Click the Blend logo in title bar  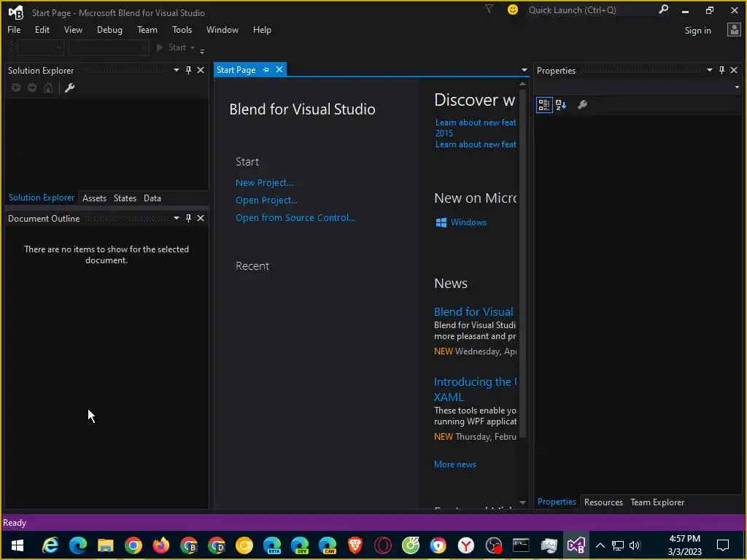coord(16,12)
